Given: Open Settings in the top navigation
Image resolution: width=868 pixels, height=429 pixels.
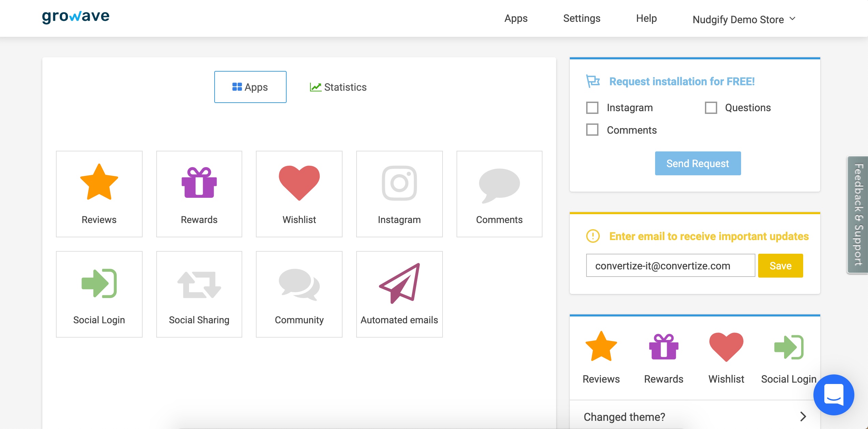Looking at the screenshot, I should pyautogui.click(x=582, y=18).
